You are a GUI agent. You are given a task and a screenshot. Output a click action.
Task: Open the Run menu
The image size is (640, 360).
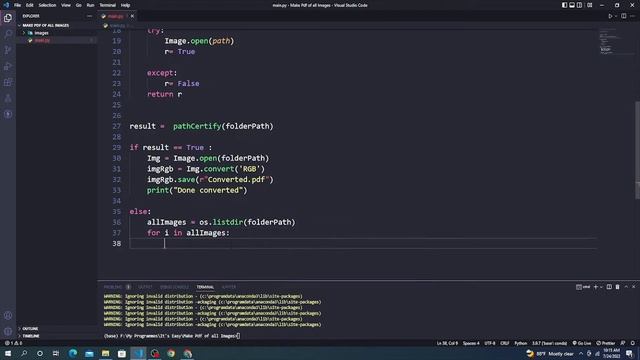[x=90, y=5]
